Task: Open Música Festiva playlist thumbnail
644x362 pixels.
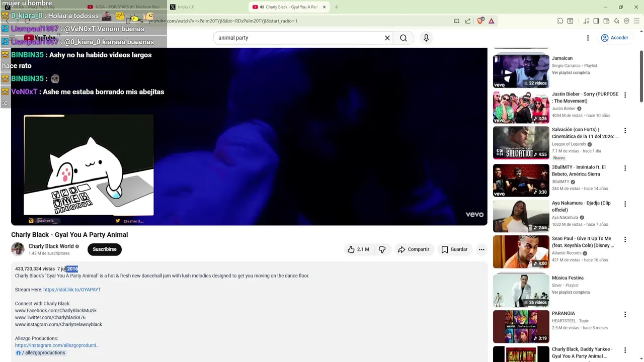Action: 521,291
